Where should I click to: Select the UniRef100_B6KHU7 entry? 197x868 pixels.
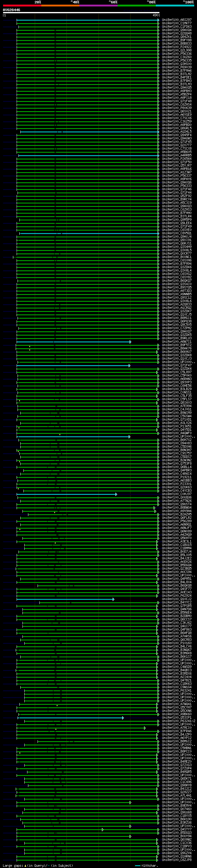coord(176,351)
